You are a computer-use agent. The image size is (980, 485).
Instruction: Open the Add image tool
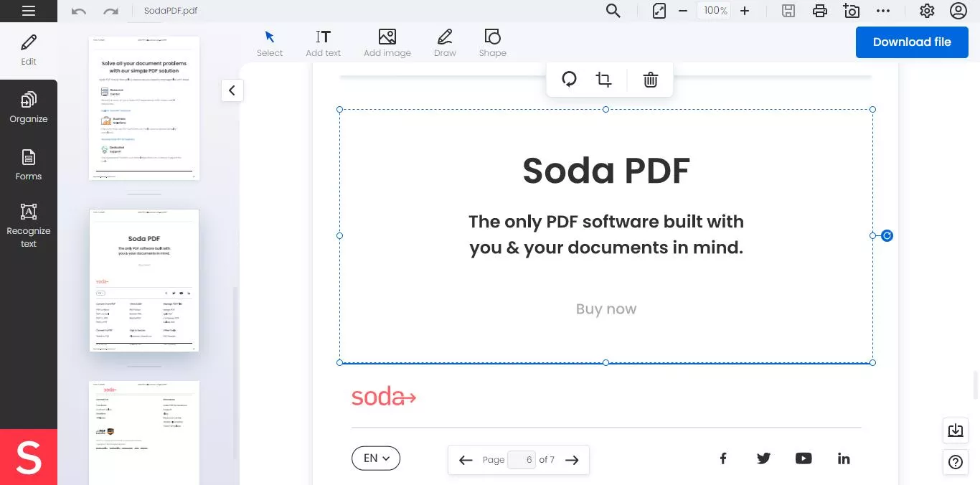(387, 42)
